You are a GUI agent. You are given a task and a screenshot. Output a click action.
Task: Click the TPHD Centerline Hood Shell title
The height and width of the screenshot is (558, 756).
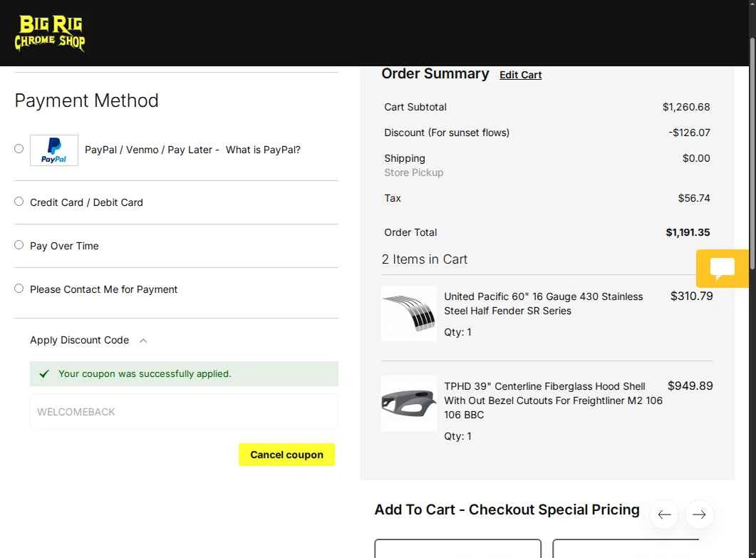coord(553,401)
